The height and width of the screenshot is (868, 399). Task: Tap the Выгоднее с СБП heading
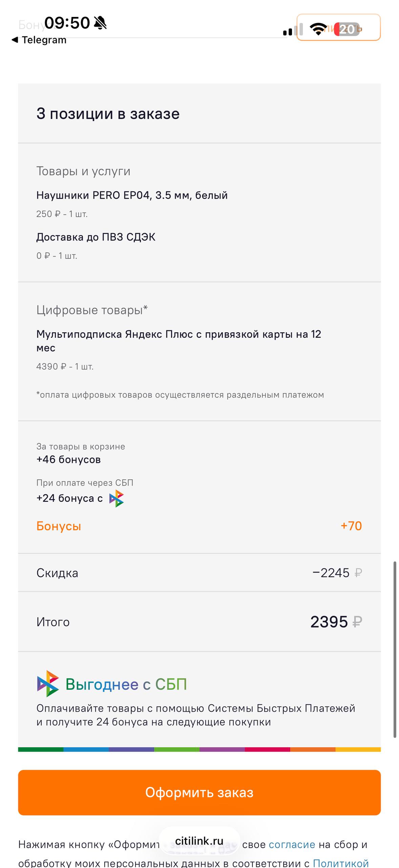(x=126, y=684)
